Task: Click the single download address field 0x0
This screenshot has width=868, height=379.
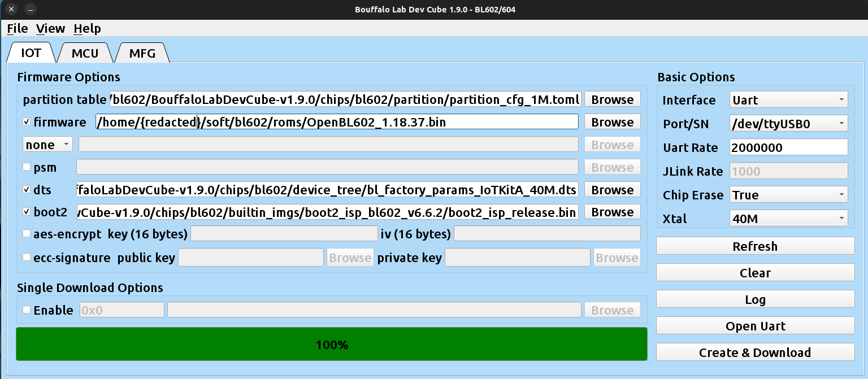Action: pyautogui.click(x=121, y=310)
